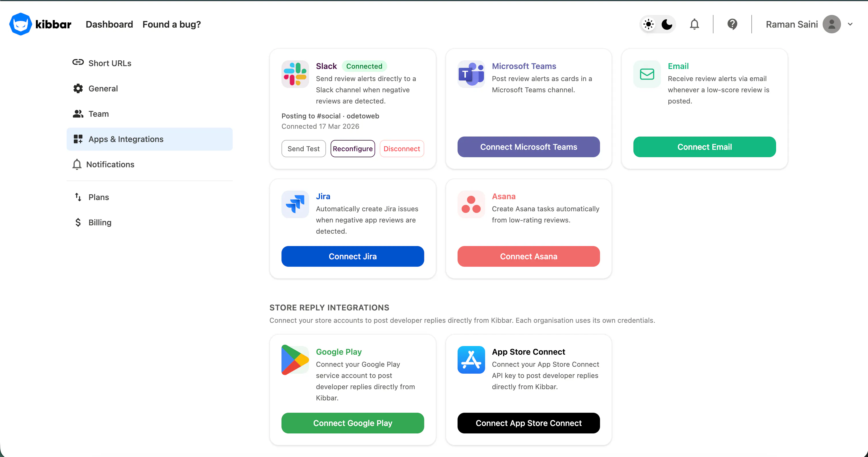
Task: Click the Slack card title
Action: coord(326,66)
